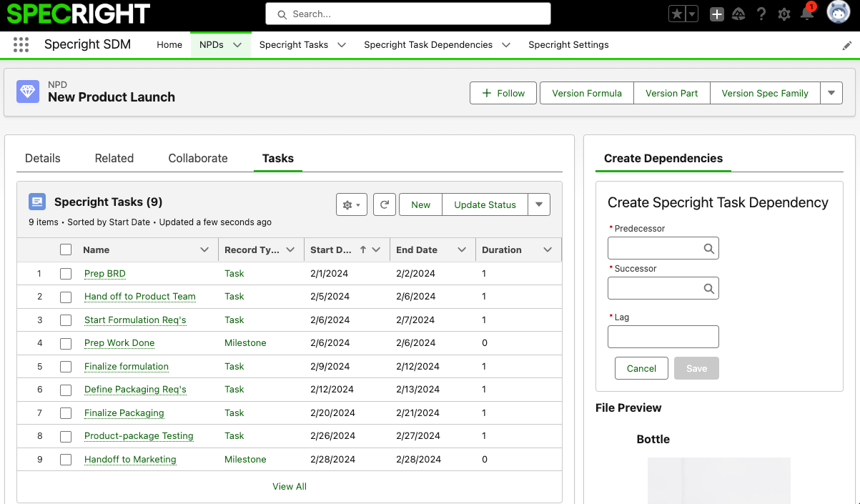This screenshot has width=860, height=504.
Task: Switch to the Related tab
Action: point(114,158)
